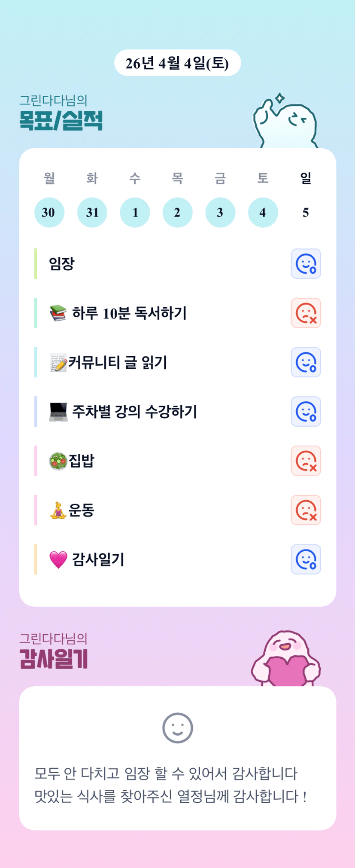
Task: Toggle the status face for 커뮤니티 글 읽기
Action: [x=306, y=362]
